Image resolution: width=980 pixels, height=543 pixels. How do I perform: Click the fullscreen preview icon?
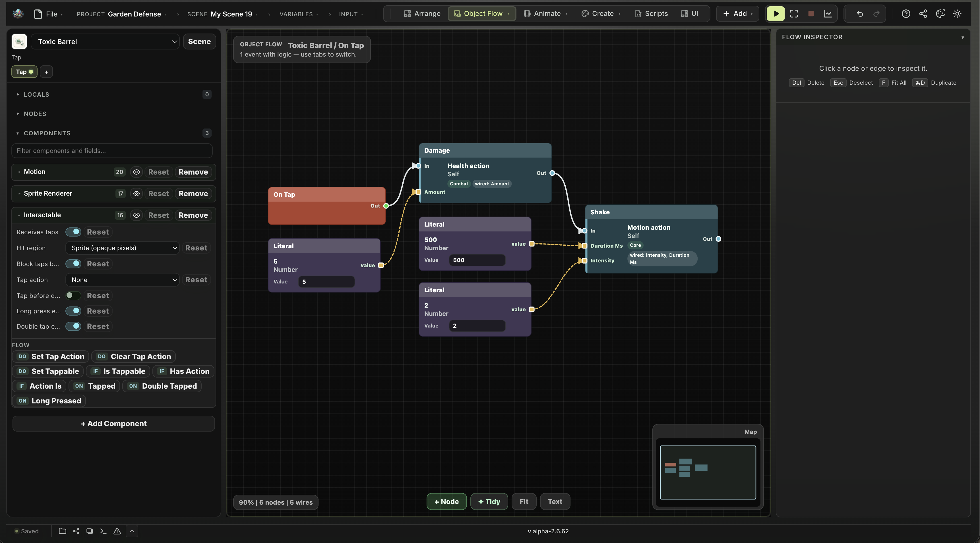coord(794,14)
